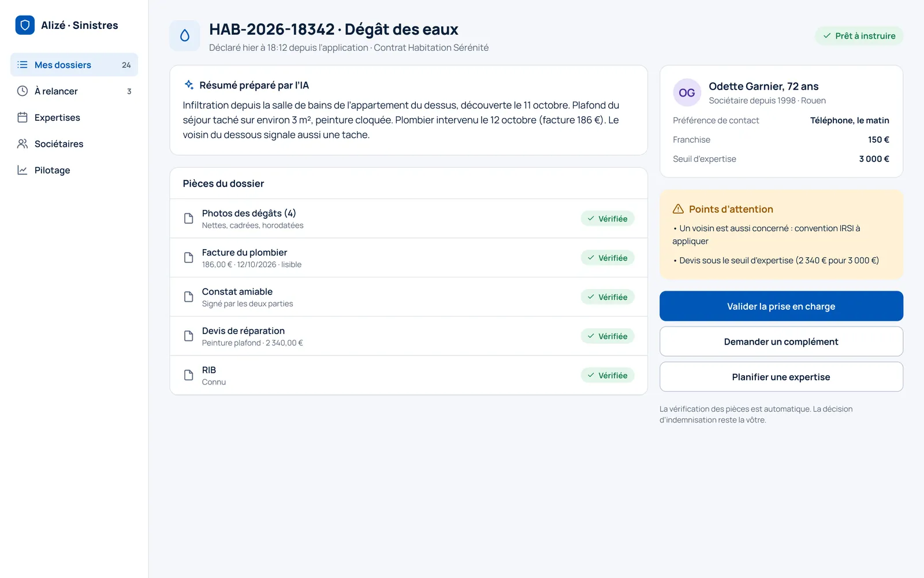
Task: Click the document icon for RIB
Action: [x=188, y=375]
